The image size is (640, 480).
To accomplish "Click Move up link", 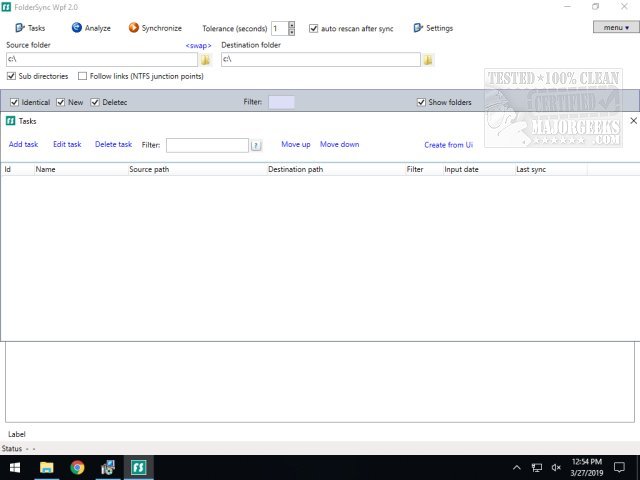I will click(x=296, y=144).
